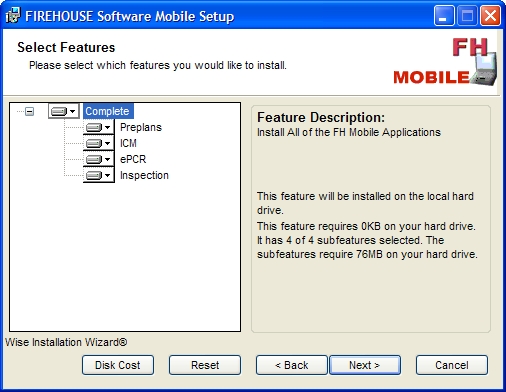The image size is (506, 392).
Task: Open the ICM feature install-state dropdown
Action: pos(99,143)
